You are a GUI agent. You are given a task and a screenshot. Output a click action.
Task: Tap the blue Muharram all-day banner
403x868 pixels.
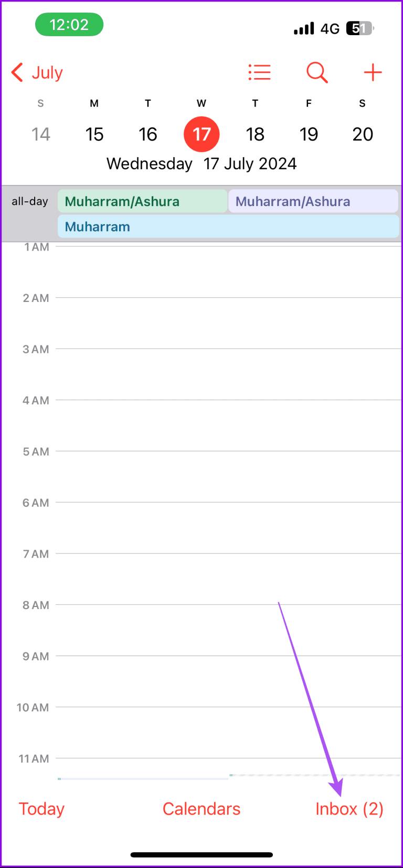(228, 226)
